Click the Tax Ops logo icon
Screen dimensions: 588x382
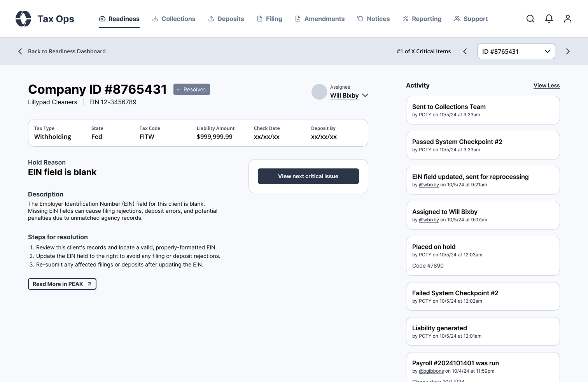pyautogui.click(x=23, y=19)
